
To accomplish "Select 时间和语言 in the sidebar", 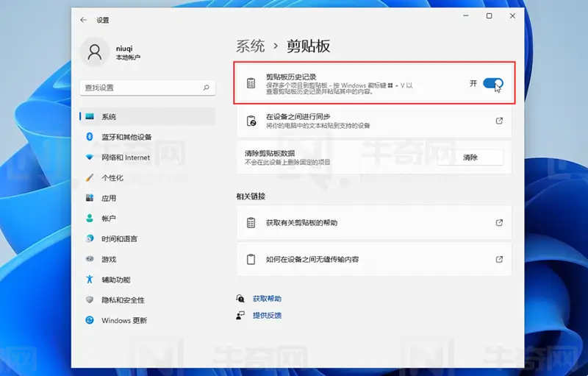I will pyautogui.click(x=148, y=238).
